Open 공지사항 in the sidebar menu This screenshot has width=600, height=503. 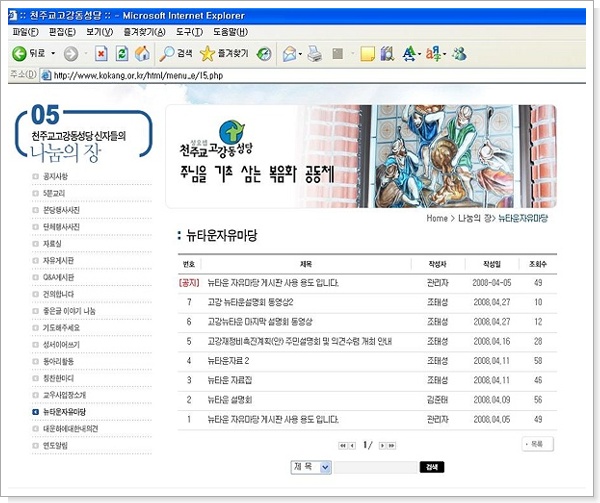coord(55,176)
